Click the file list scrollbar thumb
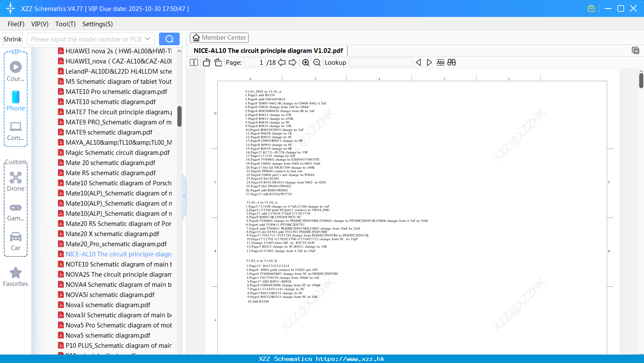This screenshot has height=363, width=644. (x=179, y=116)
